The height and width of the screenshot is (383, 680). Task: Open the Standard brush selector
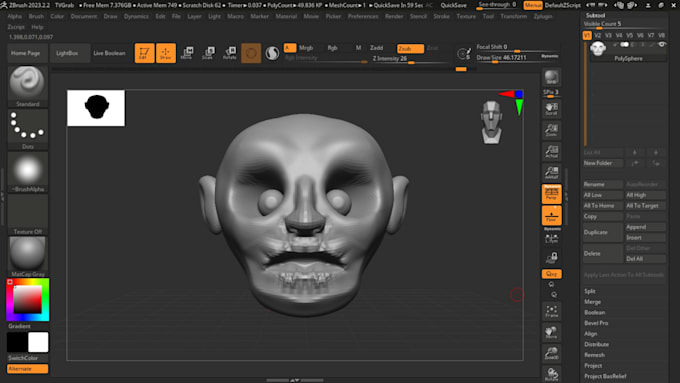point(27,86)
